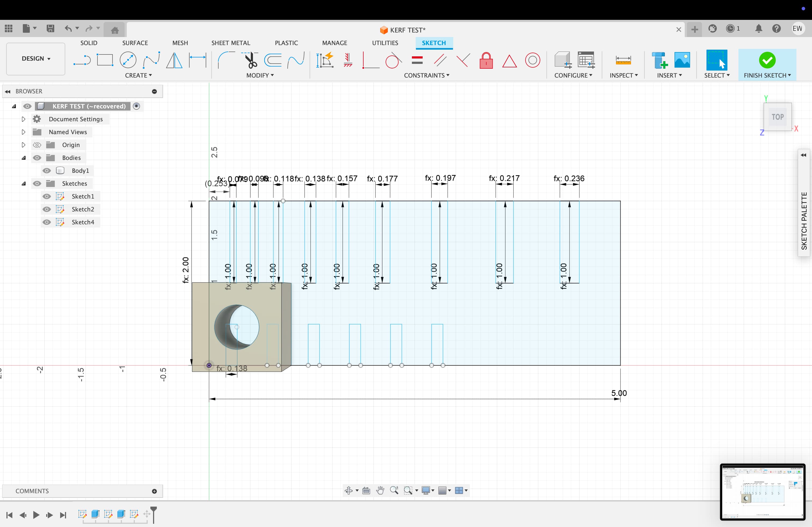
Task: Open the Measure tool under Inspect
Action: click(x=623, y=60)
